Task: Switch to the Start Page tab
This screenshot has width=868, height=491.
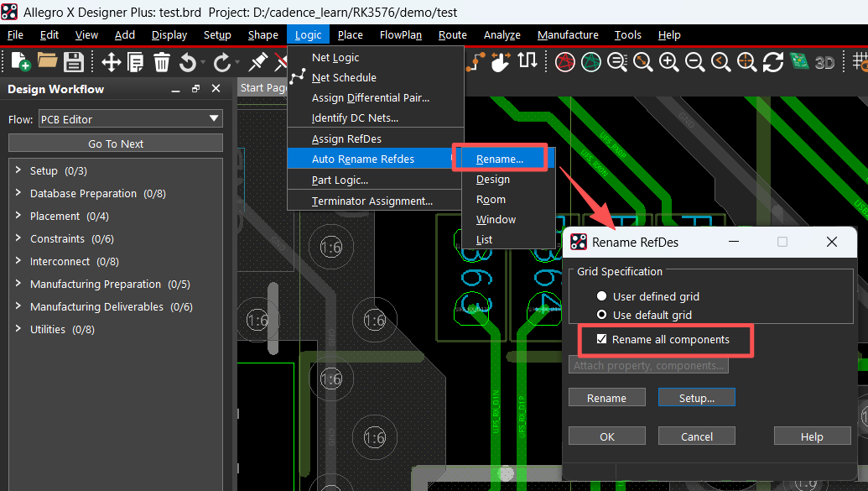Action: click(263, 87)
